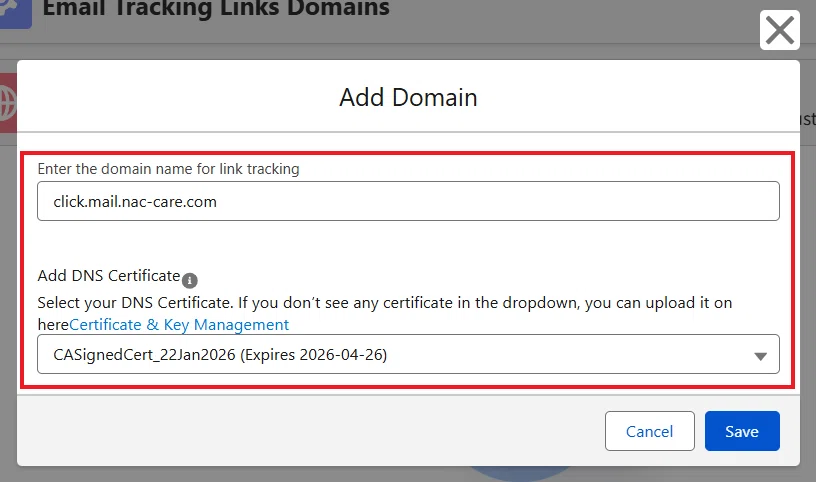Click the blue icon beside Email Tracking Links Domains
This screenshot has height=482, width=816.
pos(16,11)
